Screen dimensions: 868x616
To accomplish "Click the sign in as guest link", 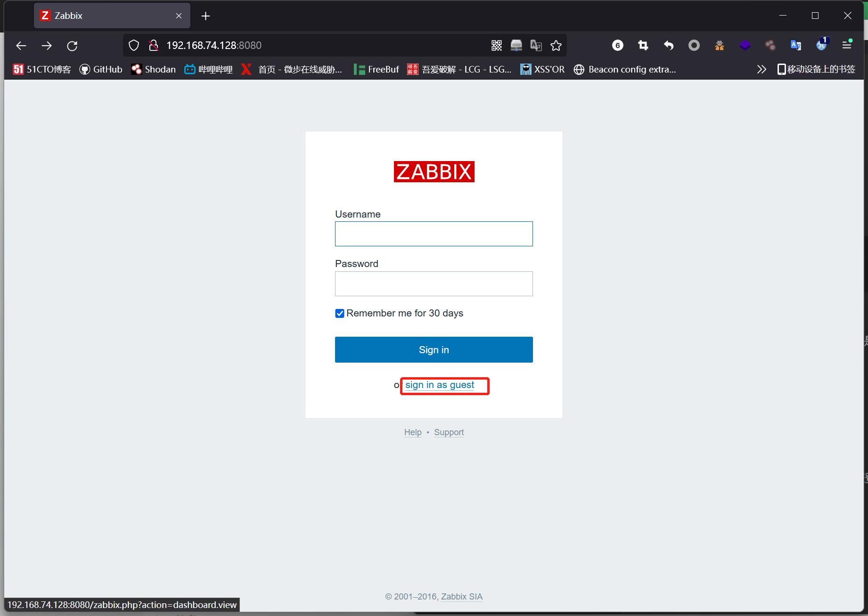I will point(440,385).
